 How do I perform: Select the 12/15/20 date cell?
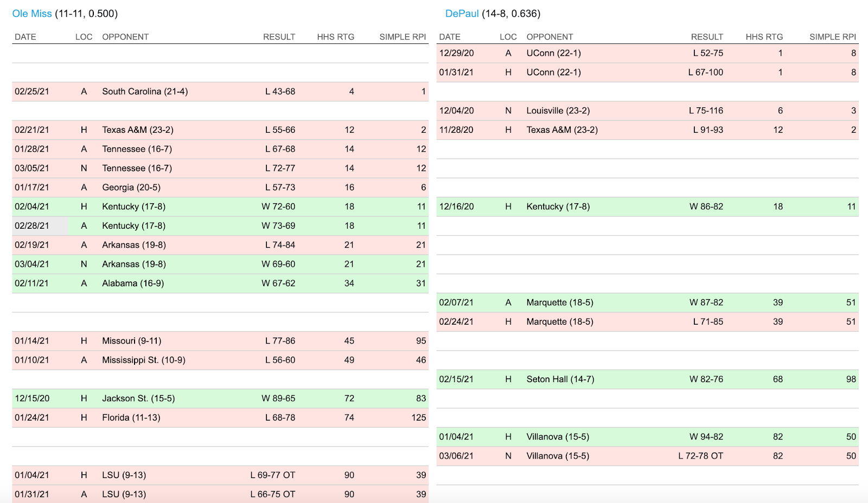point(32,398)
